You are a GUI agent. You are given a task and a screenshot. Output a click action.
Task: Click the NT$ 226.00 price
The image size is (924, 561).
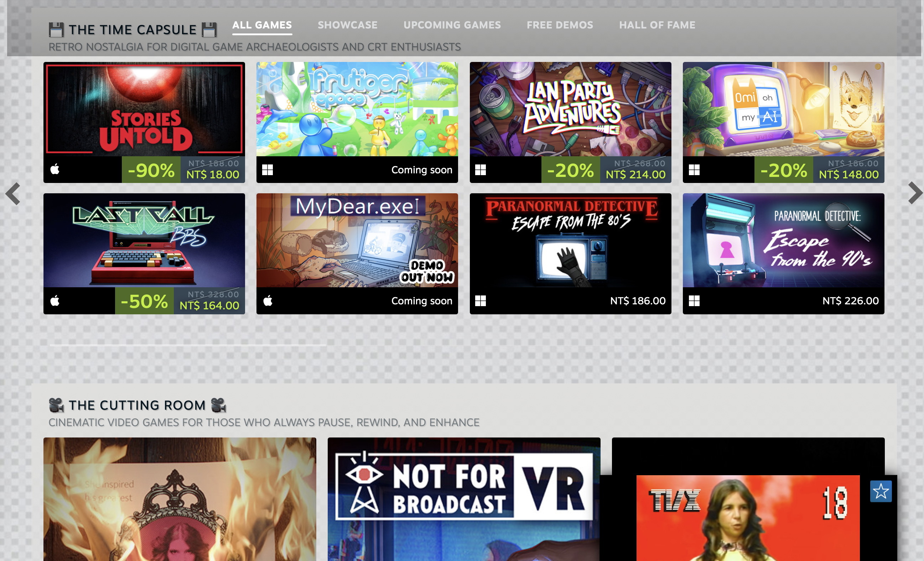point(851,300)
